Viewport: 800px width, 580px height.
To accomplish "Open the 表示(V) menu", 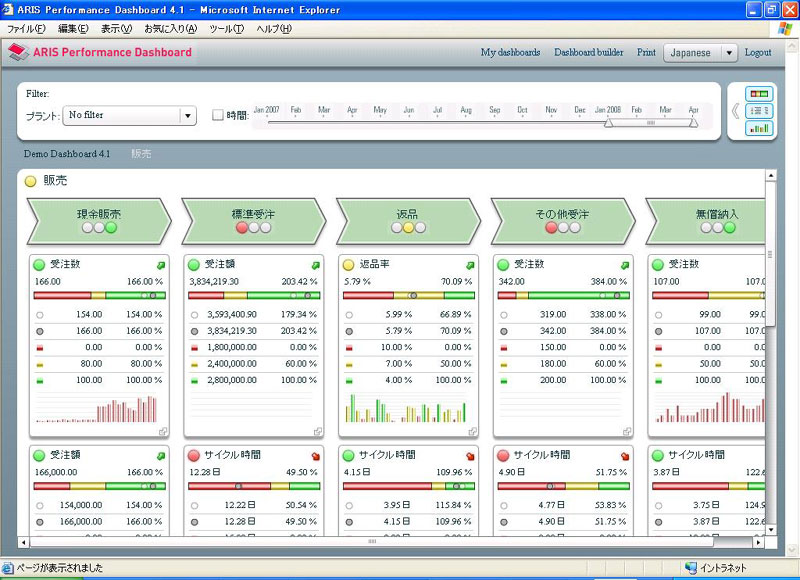I will (116, 29).
